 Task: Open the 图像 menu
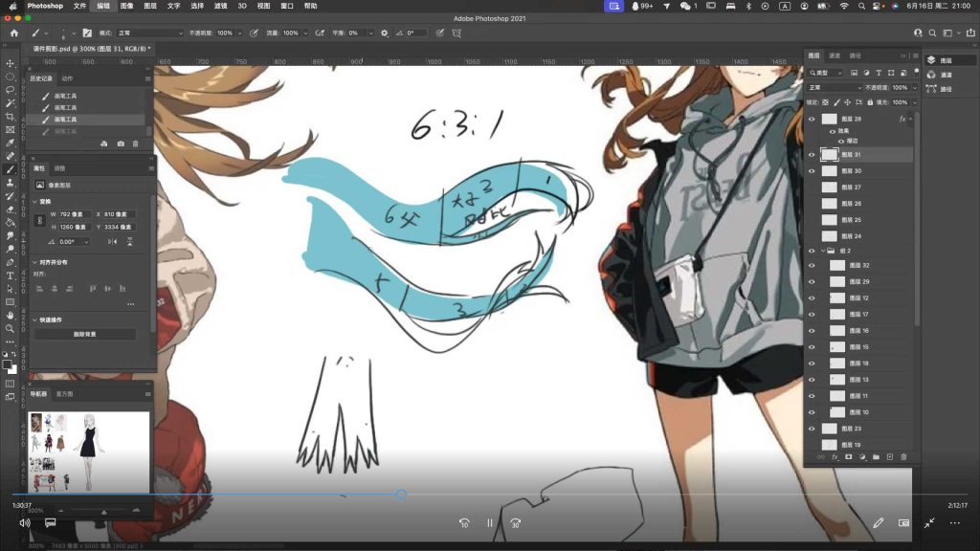(127, 6)
